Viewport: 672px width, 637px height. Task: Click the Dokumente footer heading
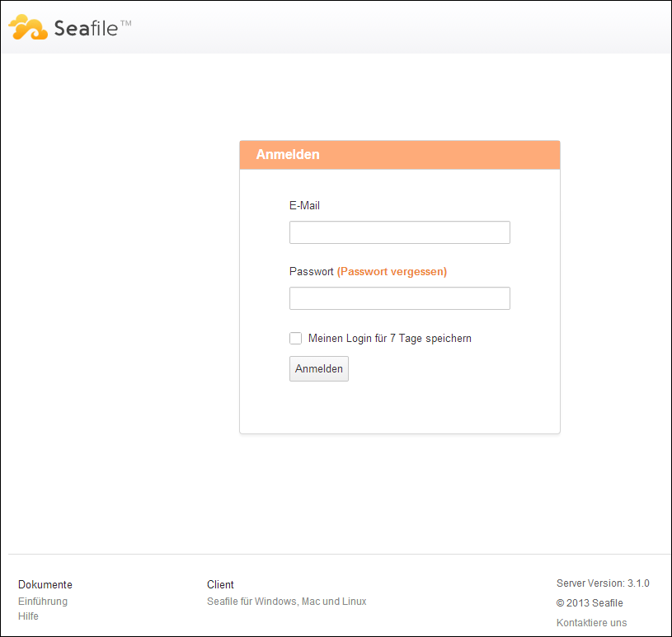[45, 585]
